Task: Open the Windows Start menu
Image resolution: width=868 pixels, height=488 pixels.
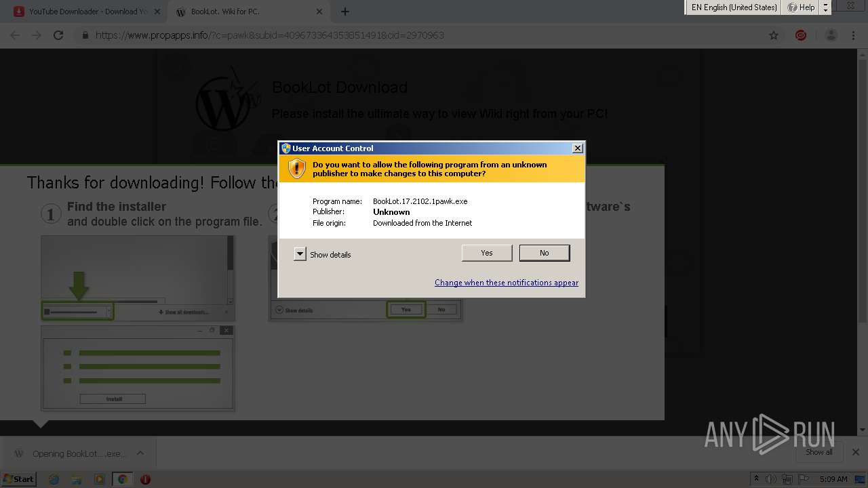Action: click(18, 479)
